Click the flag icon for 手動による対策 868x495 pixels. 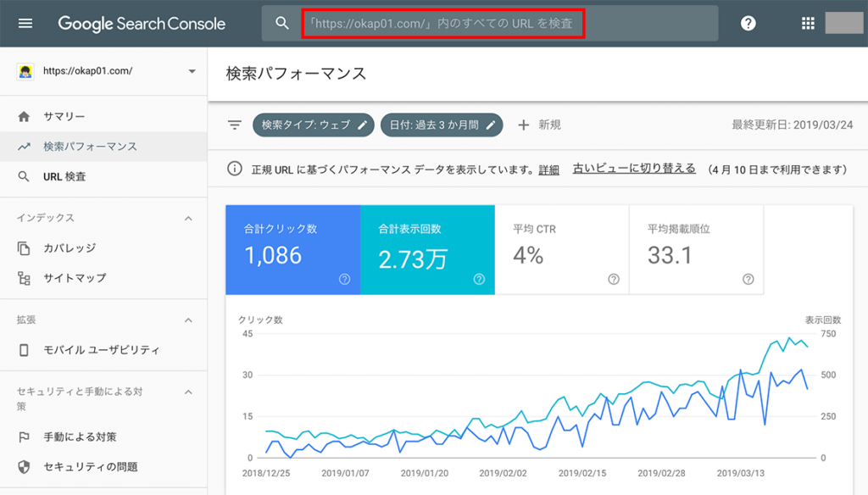[x=24, y=437]
